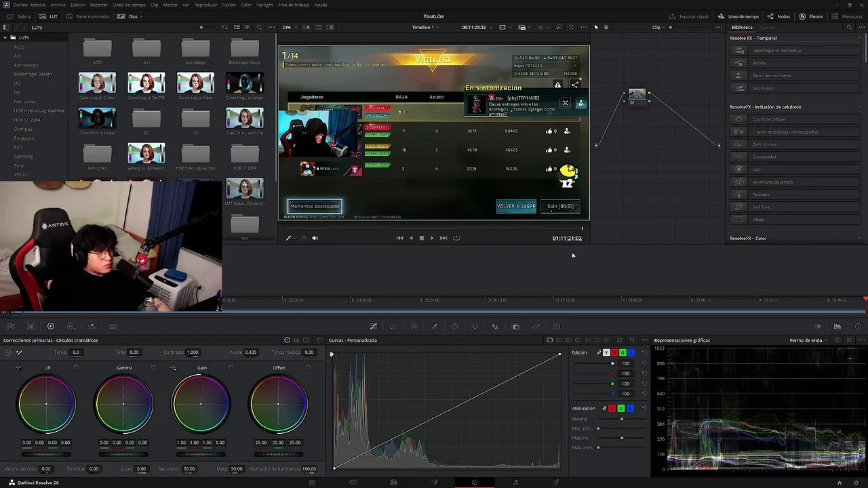The image size is (868, 488).
Task: Jump to next clip
Action: [443, 238]
